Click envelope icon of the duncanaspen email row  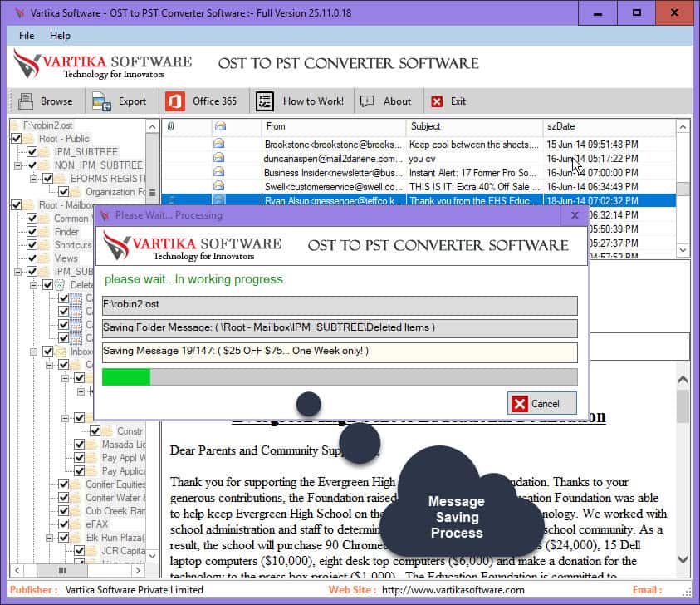[218, 158]
